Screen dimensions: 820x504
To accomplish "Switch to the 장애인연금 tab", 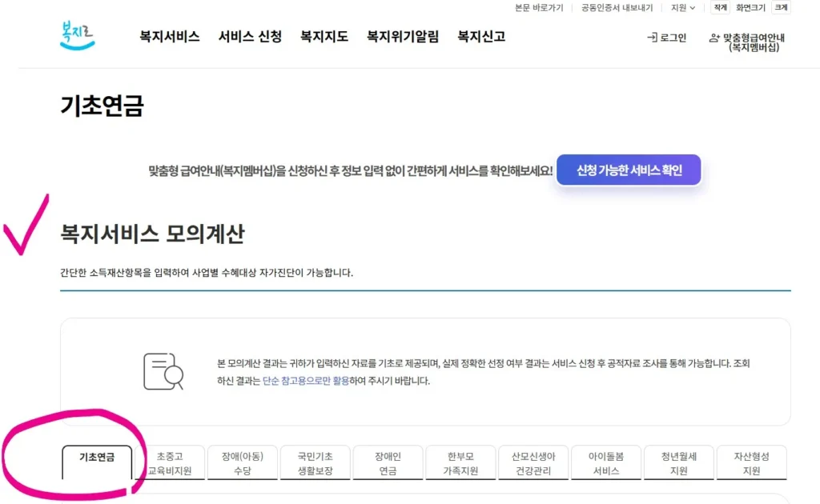I will coord(388,456).
